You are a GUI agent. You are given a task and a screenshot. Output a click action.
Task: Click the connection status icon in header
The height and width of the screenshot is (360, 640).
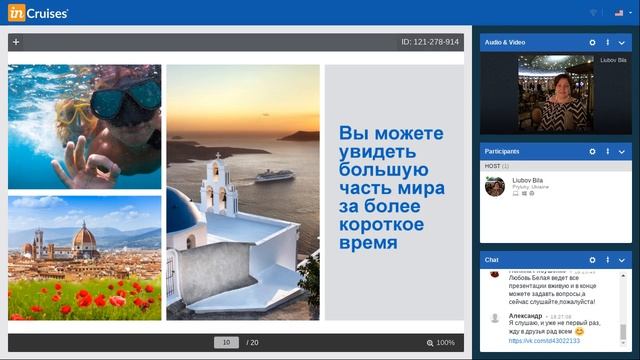pyautogui.click(x=593, y=13)
